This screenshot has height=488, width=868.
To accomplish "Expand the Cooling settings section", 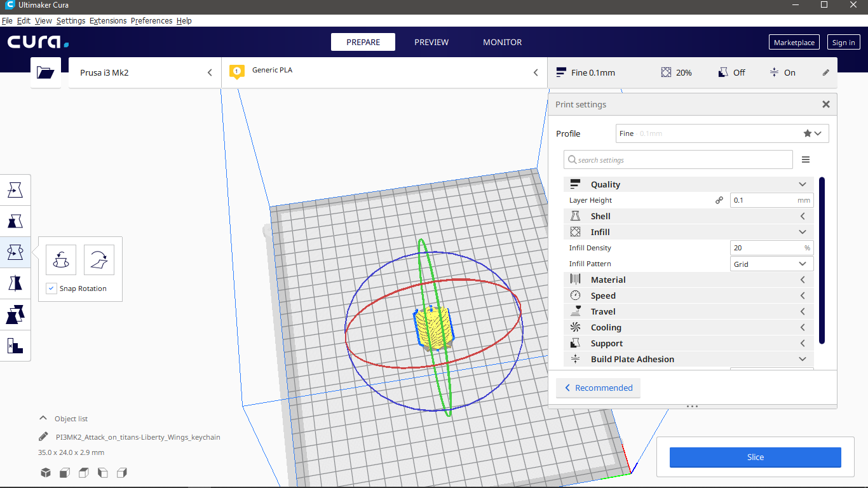I will (x=688, y=327).
